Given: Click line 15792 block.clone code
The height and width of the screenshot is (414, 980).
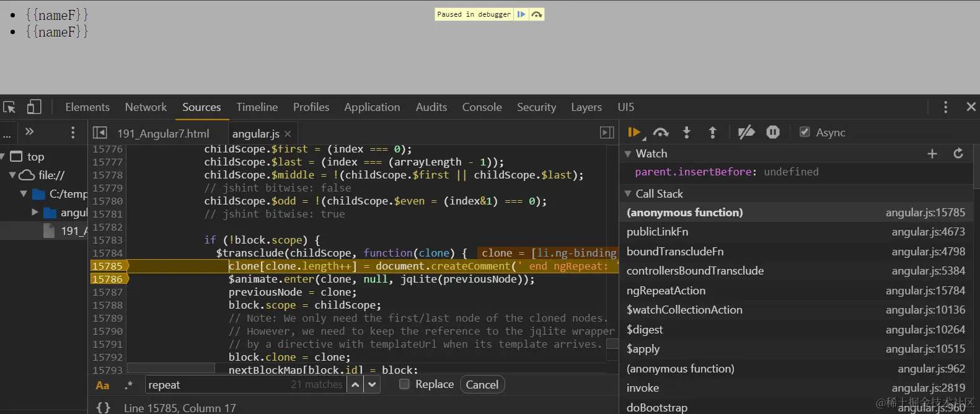Looking at the screenshot, I should (289, 357).
